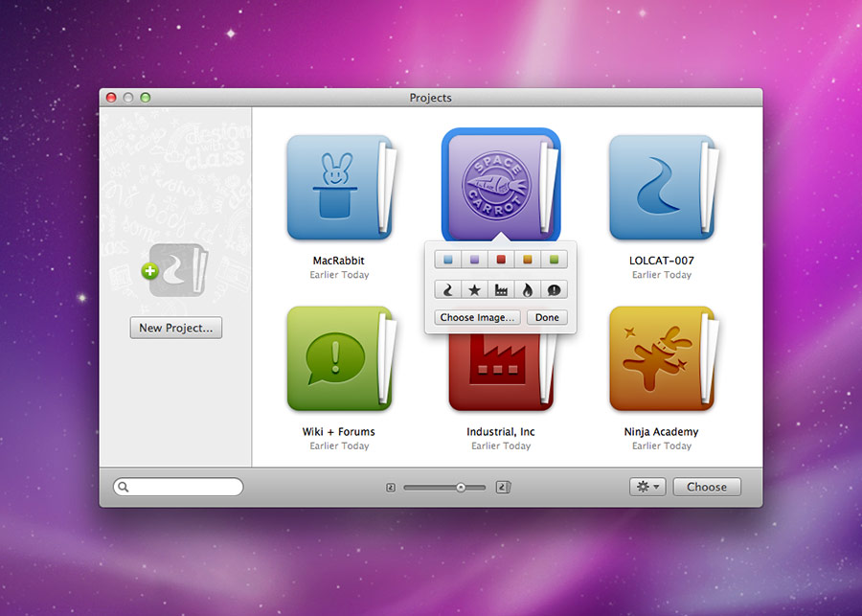The image size is (862, 616).
Task: Click the large icon-size button right of slider
Action: click(504, 488)
